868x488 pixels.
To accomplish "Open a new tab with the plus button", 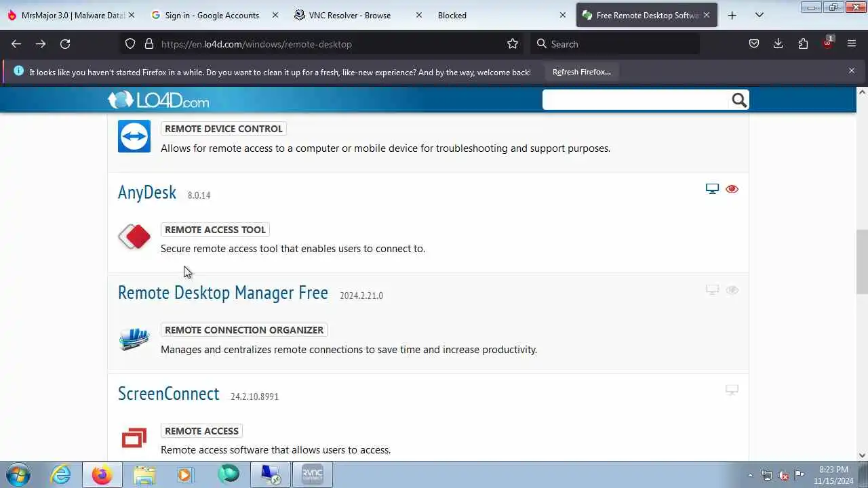I will coord(732,15).
